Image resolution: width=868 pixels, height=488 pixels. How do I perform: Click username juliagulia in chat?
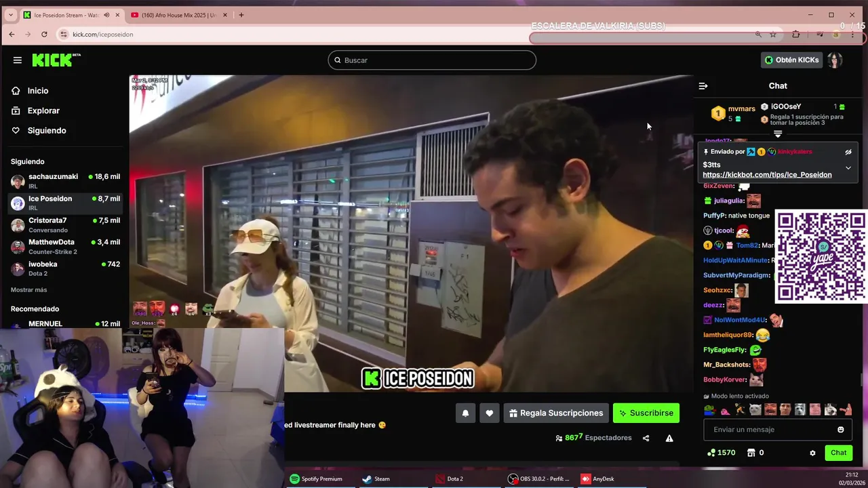tap(728, 201)
